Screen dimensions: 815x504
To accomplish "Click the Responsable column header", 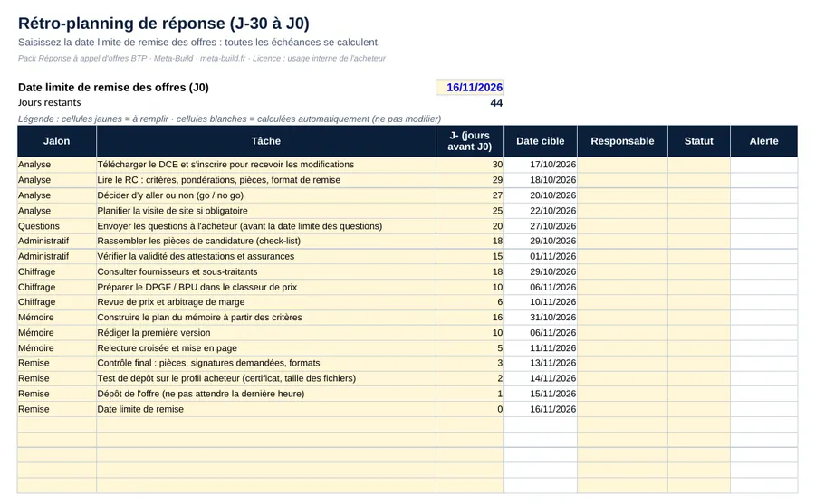I will coord(622,141).
